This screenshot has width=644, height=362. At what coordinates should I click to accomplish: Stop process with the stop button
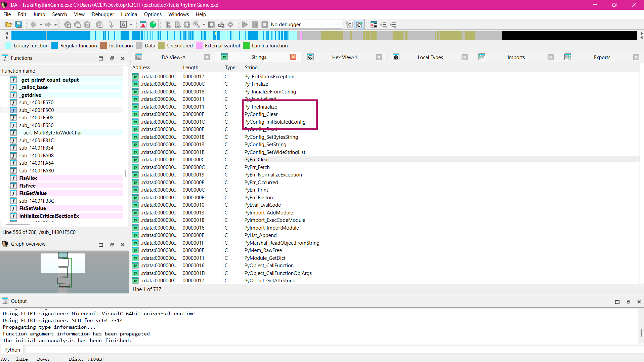tap(265, 25)
